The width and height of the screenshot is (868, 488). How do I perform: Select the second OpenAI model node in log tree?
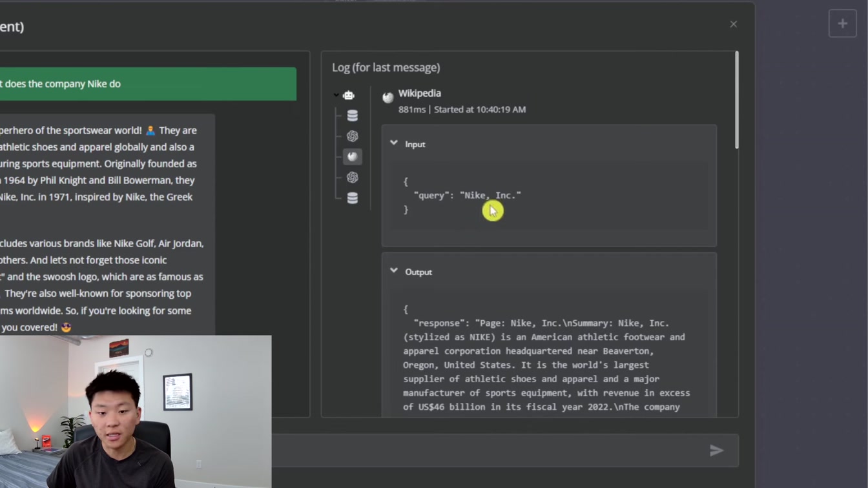[353, 178]
